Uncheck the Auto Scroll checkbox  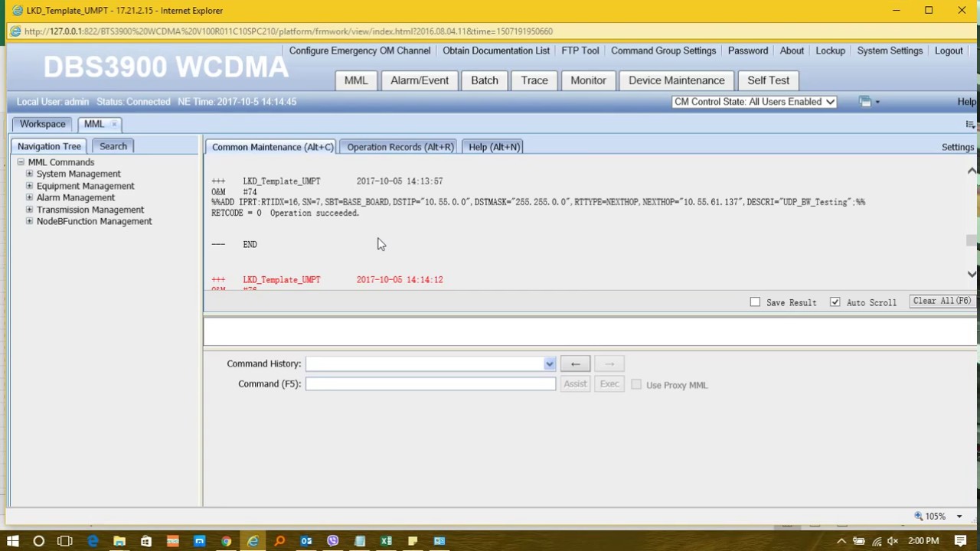[x=835, y=302]
